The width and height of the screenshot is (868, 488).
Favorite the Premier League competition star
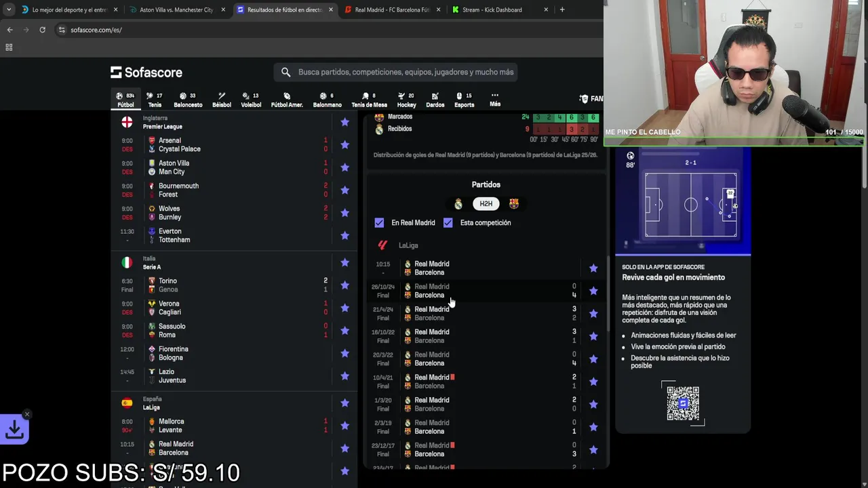point(344,122)
